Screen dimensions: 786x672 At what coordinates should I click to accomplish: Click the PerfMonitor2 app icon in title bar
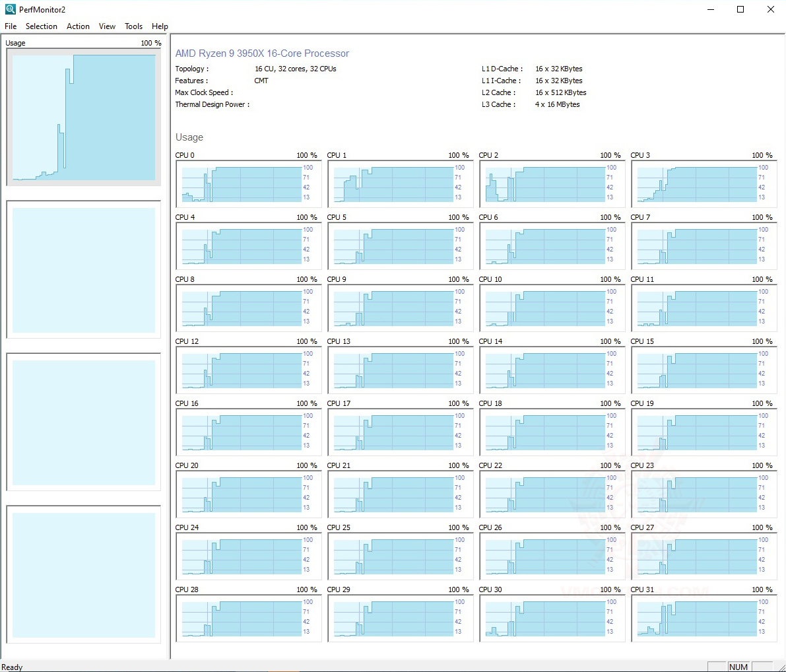(x=10, y=9)
